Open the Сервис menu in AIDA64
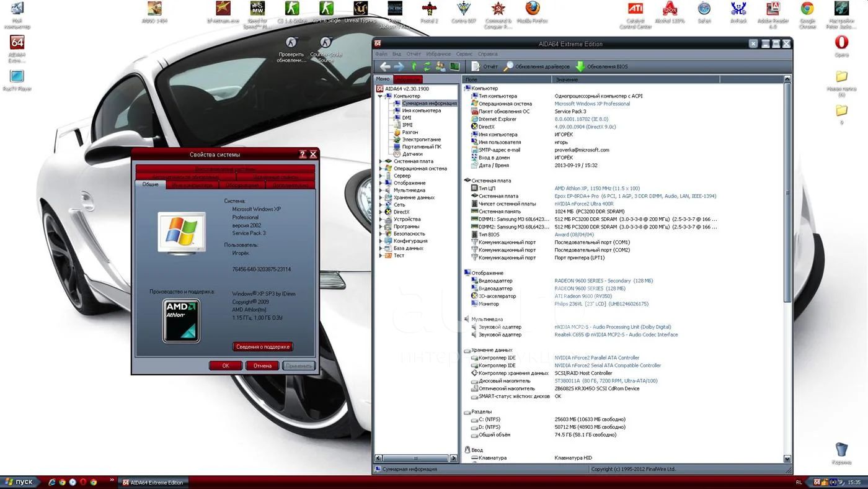Screen dimensions: 868x489 pyautogui.click(x=464, y=54)
